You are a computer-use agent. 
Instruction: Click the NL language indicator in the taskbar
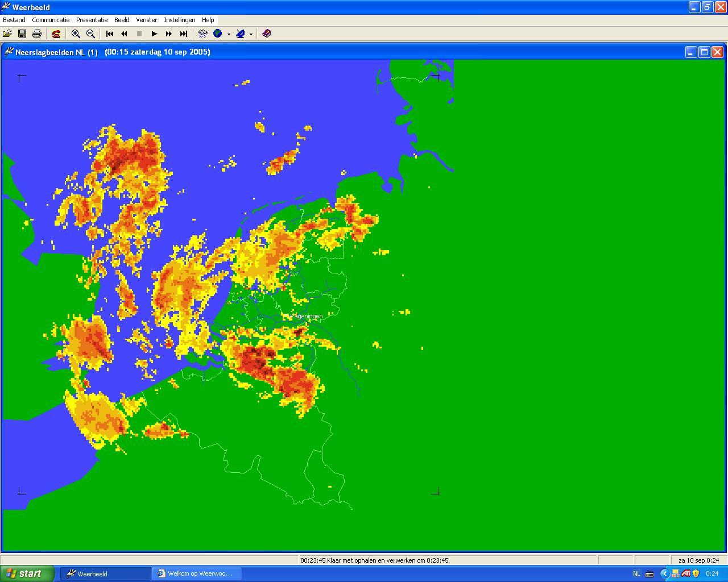pos(636,574)
